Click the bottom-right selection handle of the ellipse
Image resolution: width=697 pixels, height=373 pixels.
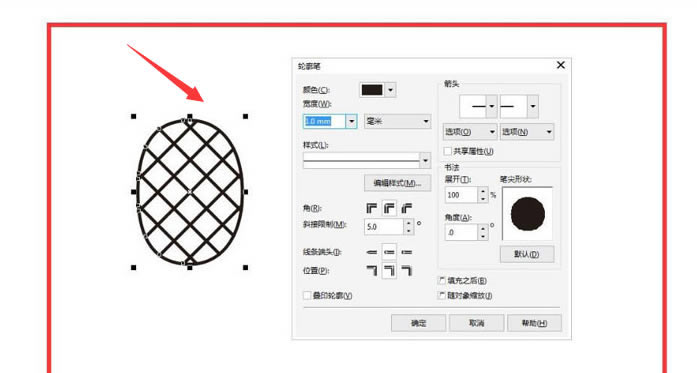(x=245, y=268)
